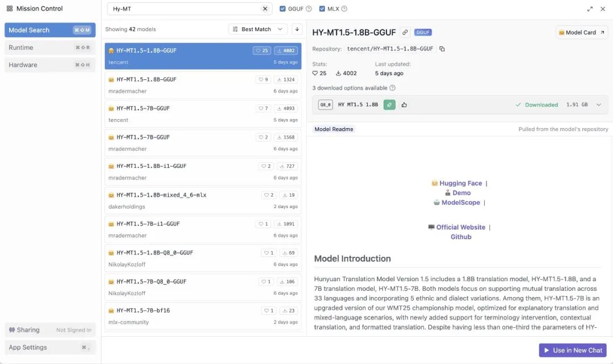Expand the window with the fullscreen arrows icon
Screen dimensions: 613x364
point(590,9)
